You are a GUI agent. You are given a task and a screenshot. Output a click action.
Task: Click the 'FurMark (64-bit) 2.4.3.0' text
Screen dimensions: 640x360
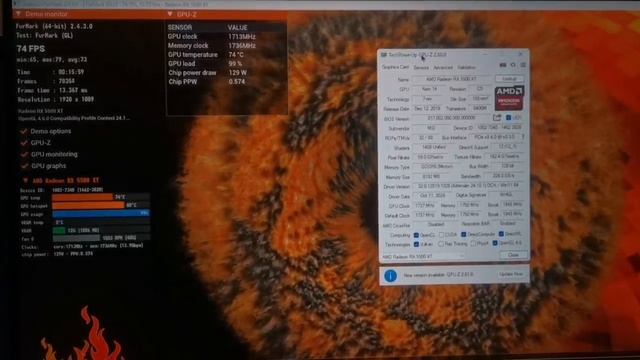click(54, 26)
